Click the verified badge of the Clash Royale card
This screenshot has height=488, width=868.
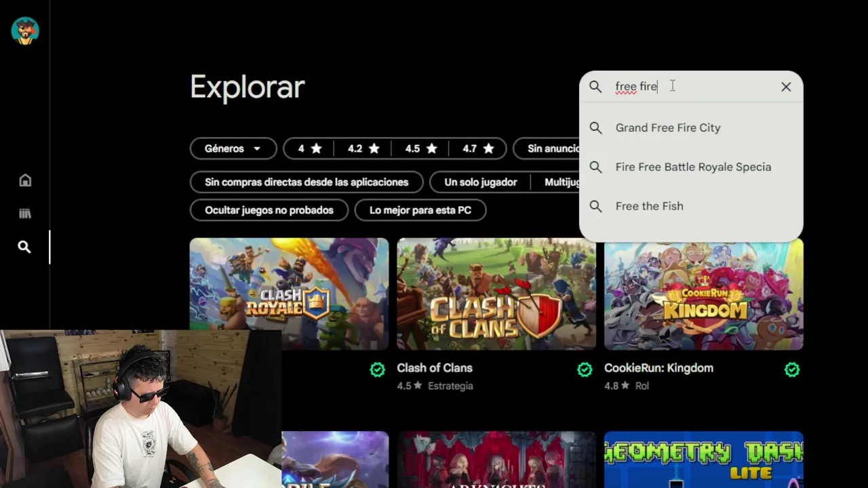(377, 369)
